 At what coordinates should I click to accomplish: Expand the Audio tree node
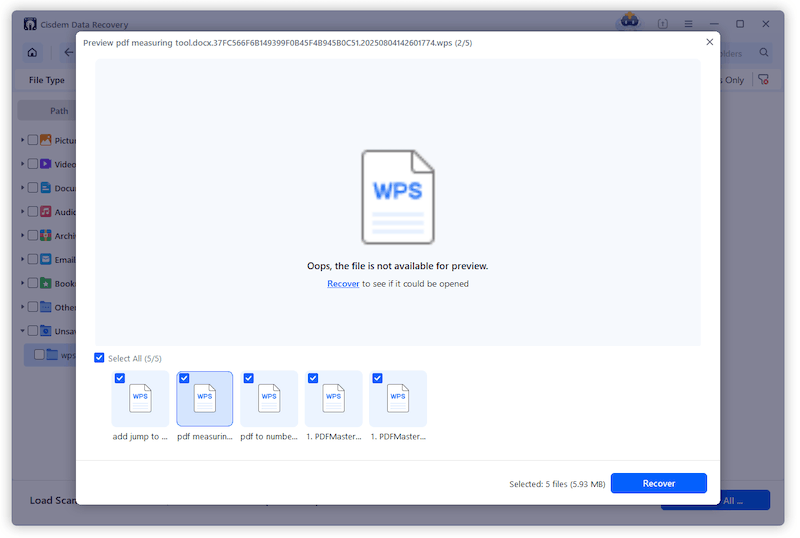point(22,211)
